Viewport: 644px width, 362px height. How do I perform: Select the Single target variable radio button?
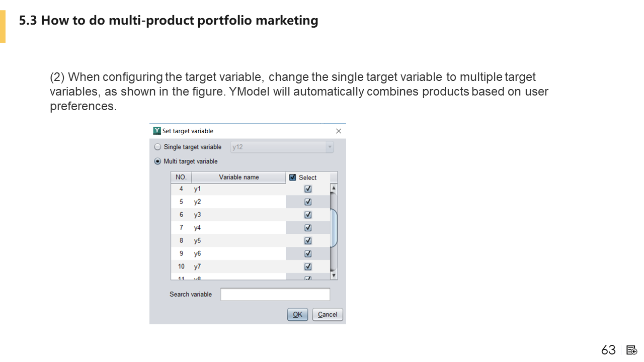(158, 147)
